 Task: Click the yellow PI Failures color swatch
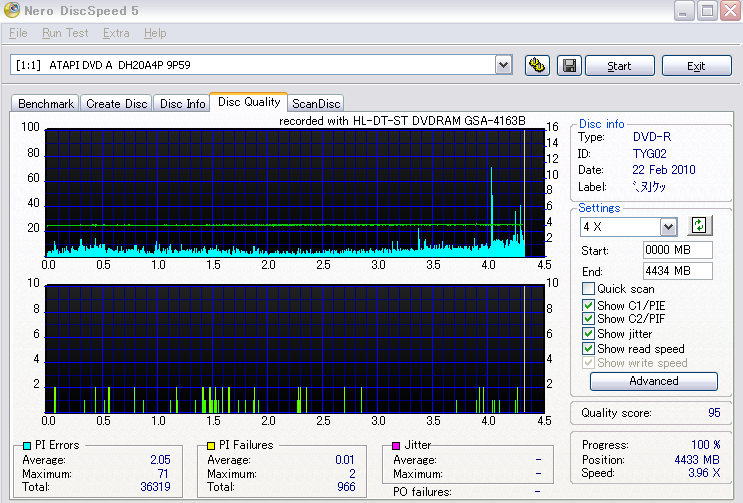(x=211, y=446)
